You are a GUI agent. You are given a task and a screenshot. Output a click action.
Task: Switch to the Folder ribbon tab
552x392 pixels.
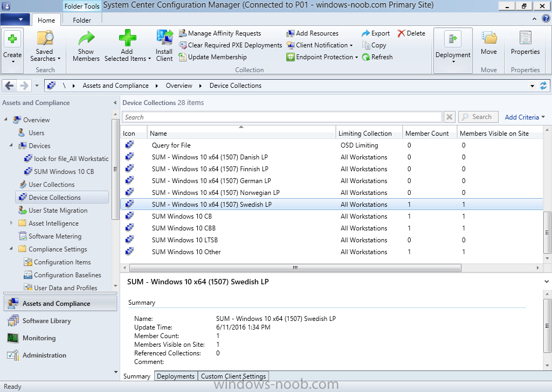(x=82, y=20)
